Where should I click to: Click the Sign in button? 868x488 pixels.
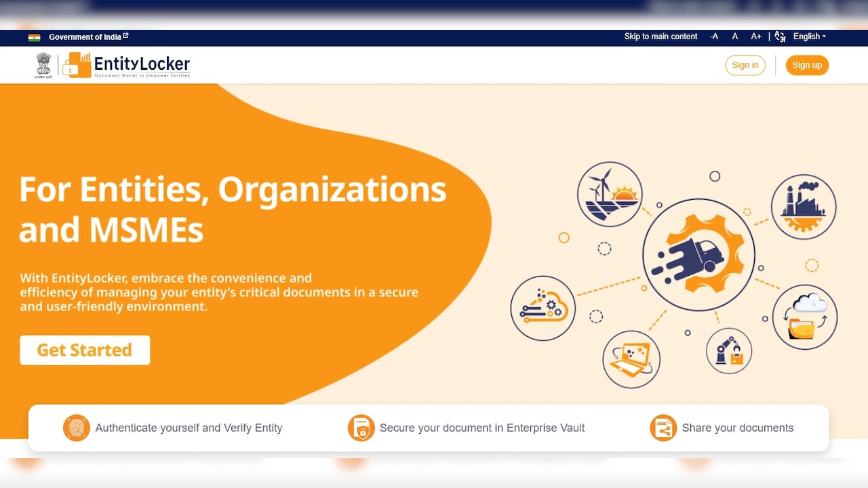coord(745,65)
